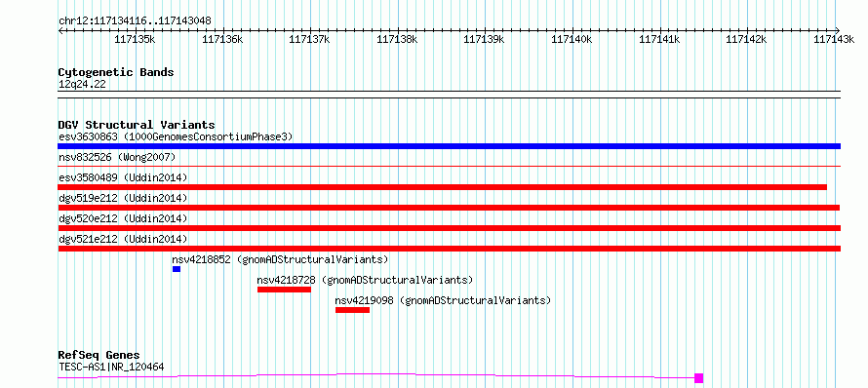Click the 117135k ruler tick label
Viewport: 868px width, 388px height.
click(135, 39)
